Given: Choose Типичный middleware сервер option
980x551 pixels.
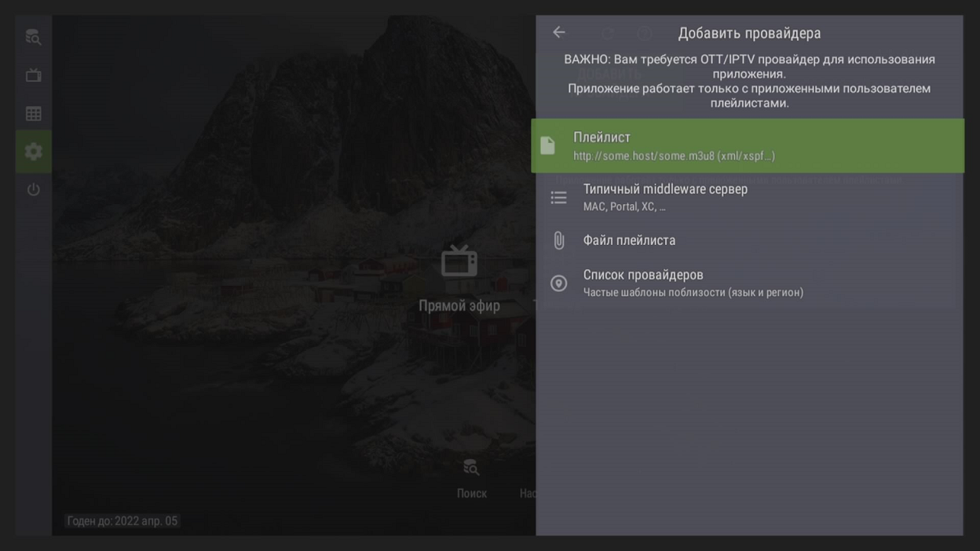Looking at the screenshot, I should click(665, 189).
